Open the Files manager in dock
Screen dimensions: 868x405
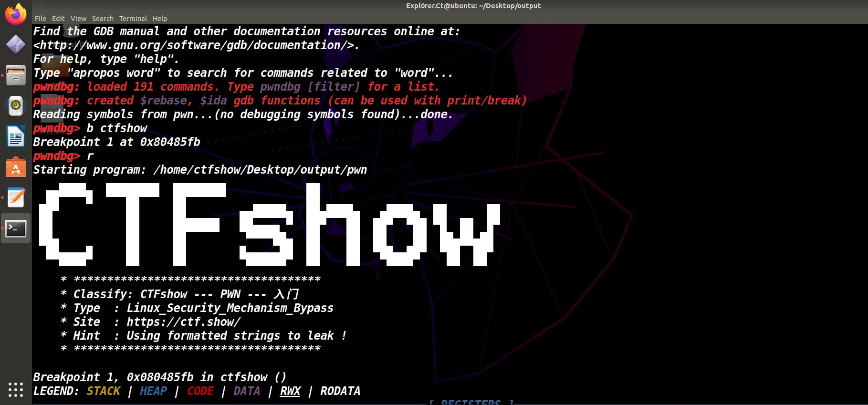tap(16, 75)
